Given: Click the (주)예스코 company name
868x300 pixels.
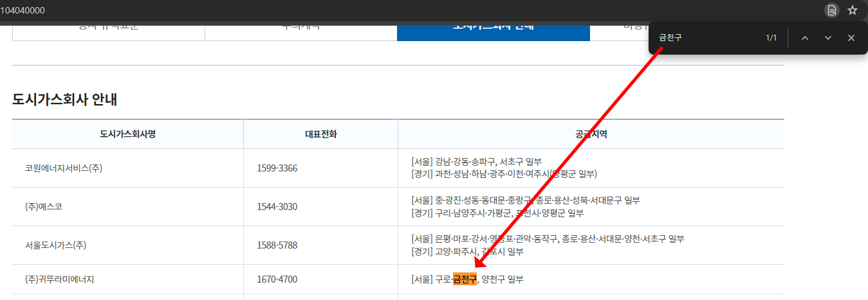Looking at the screenshot, I should (x=44, y=207).
